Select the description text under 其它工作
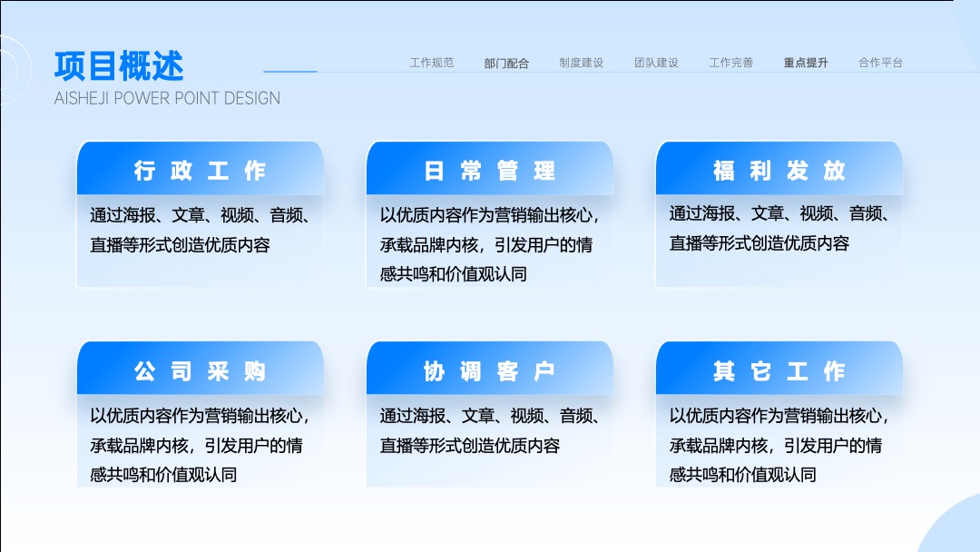This screenshot has height=552, width=980. 779,445
